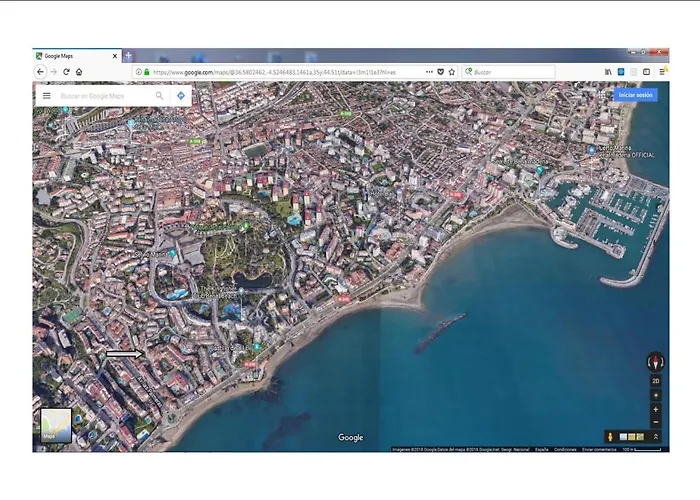The height and width of the screenshot is (500, 700).
Task: Open directions with the blue diamond icon
Action: 181,96
